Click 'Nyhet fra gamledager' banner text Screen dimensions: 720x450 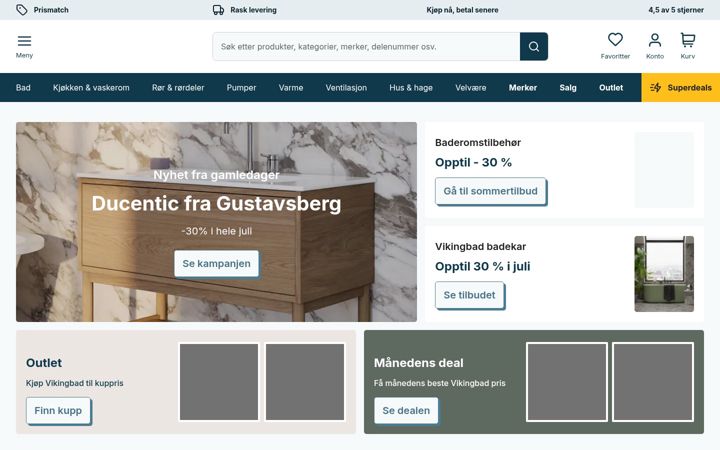tap(216, 175)
